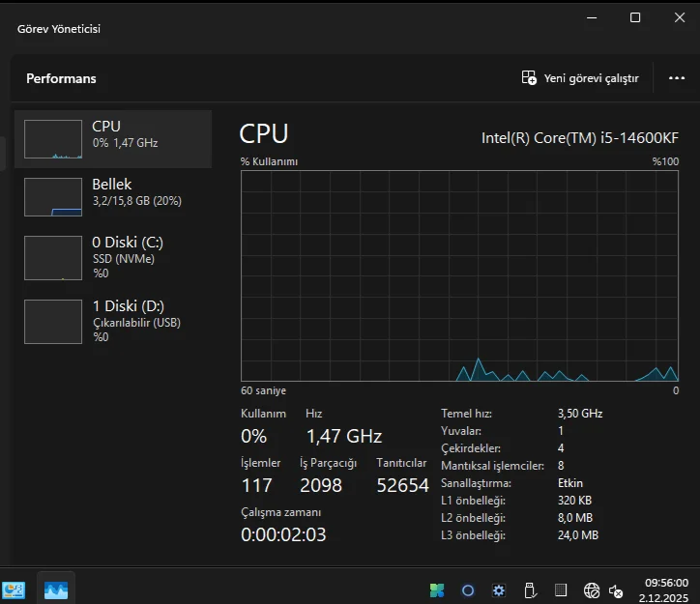Click the Performans page heading
700x604 pixels.
61,78
